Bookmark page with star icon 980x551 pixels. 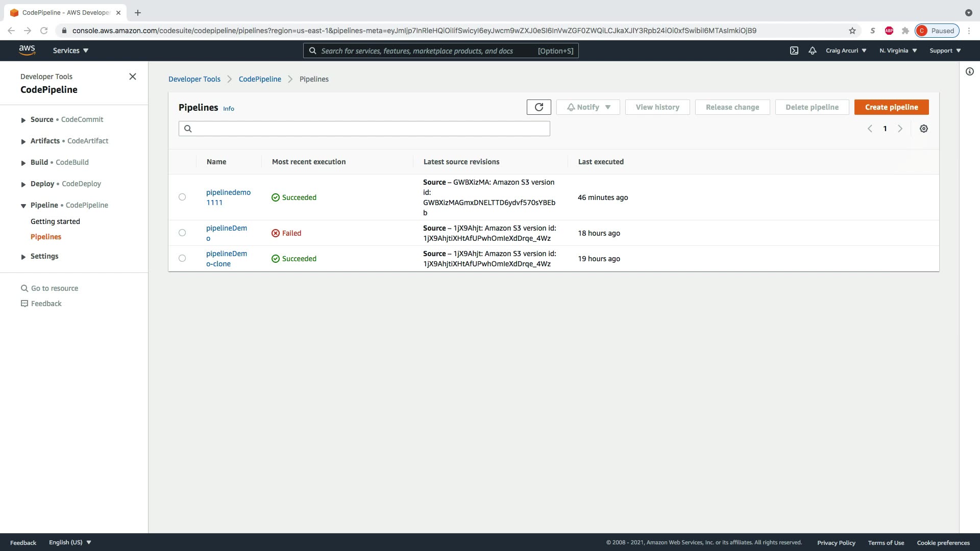(x=852, y=31)
